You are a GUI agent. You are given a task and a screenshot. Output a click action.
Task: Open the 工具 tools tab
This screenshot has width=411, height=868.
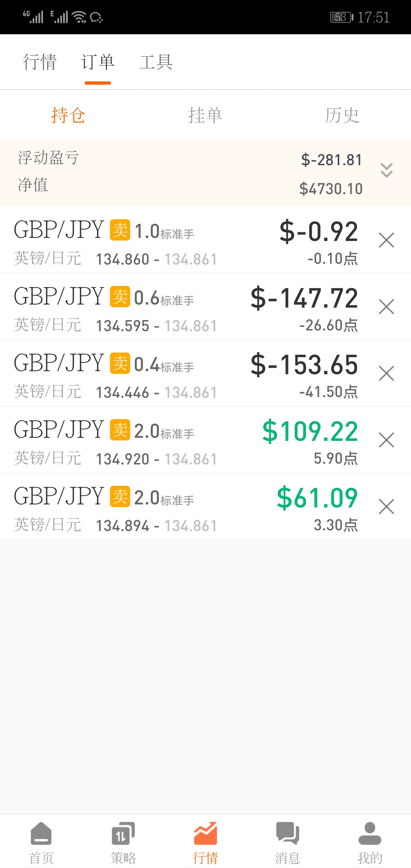tap(156, 62)
